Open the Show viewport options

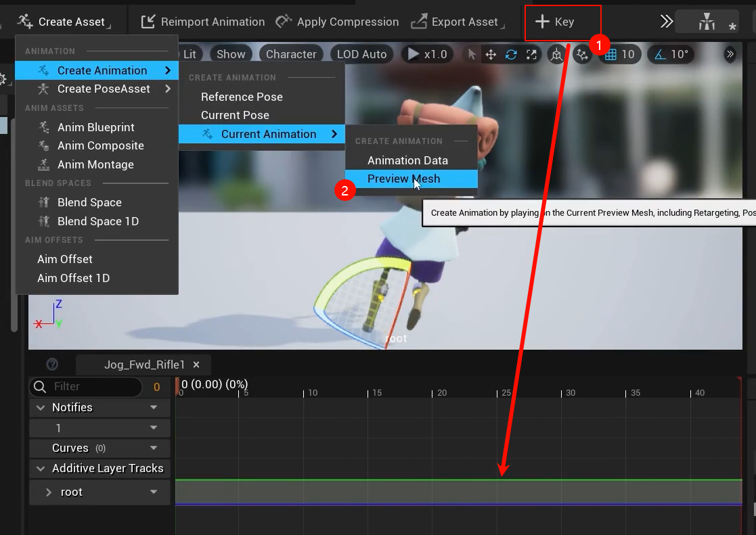[x=231, y=54]
